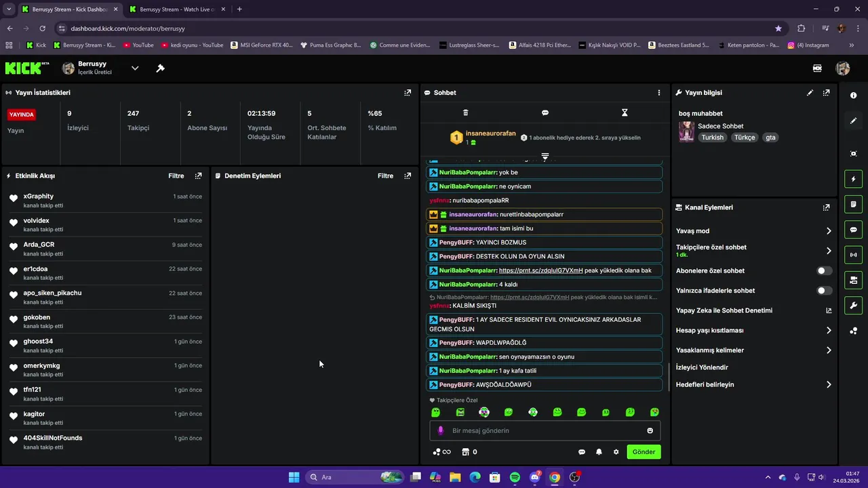Toggle Abonelere özel sohbet switch
The height and width of the screenshot is (488, 868).
(824, 270)
